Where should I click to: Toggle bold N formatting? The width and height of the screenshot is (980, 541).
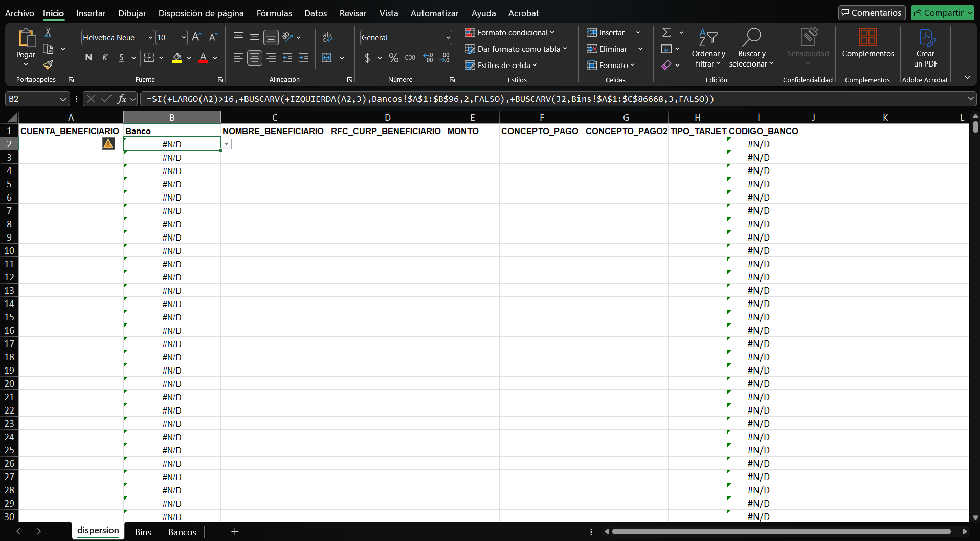[x=88, y=58]
